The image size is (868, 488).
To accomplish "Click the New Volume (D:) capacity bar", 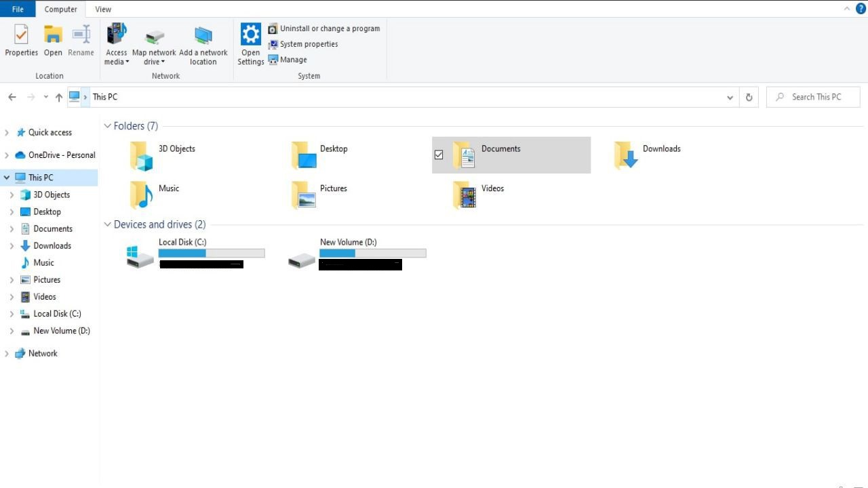I will (x=372, y=253).
